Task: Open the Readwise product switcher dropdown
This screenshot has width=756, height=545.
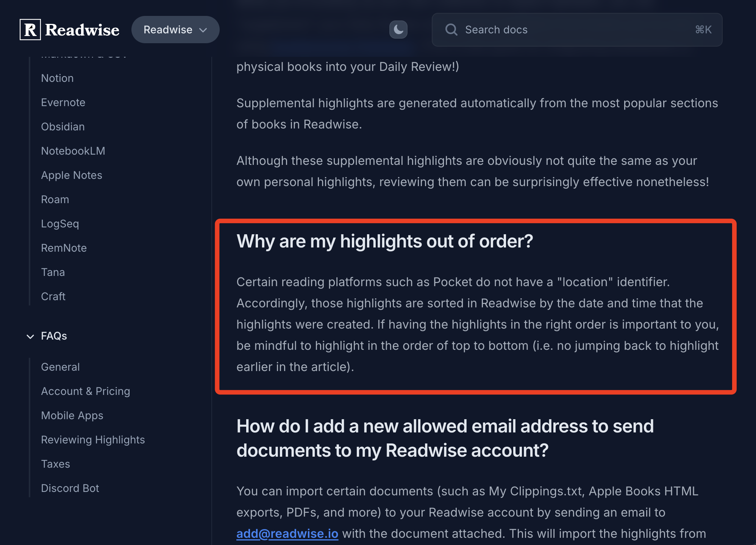Action: coord(175,30)
